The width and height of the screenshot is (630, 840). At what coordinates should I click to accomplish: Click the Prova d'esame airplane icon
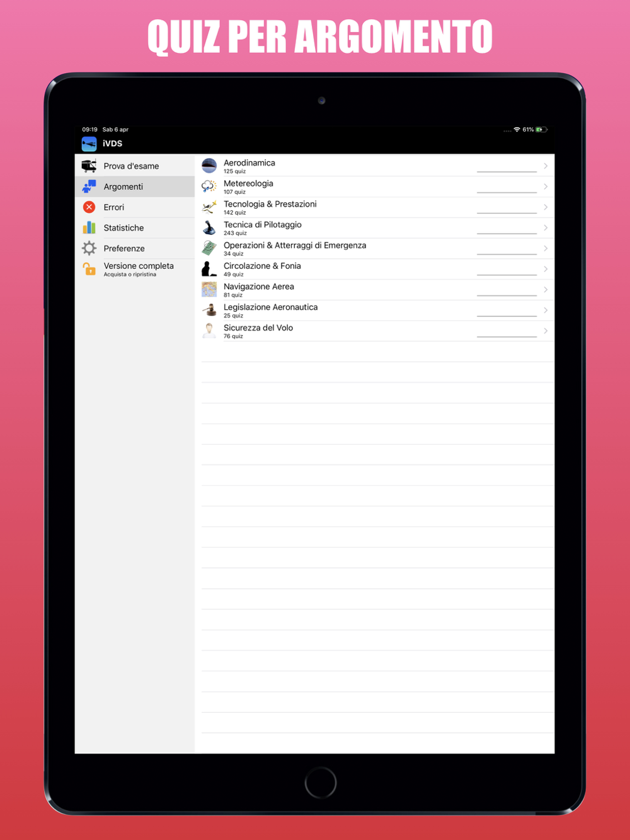[x=89, y=166]
